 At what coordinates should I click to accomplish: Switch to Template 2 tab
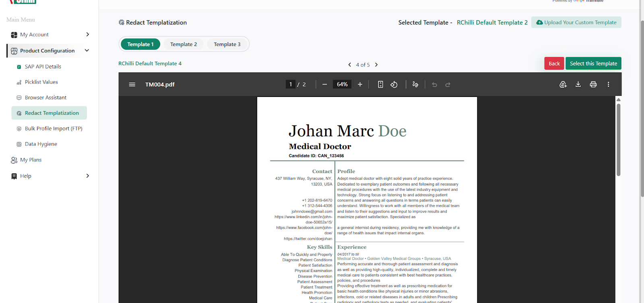(184, 44)
